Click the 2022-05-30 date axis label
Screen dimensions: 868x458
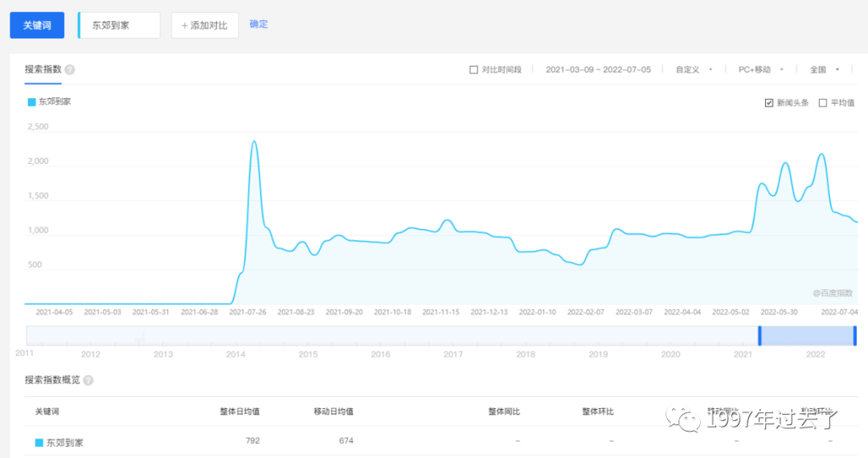tap(779, 312)
